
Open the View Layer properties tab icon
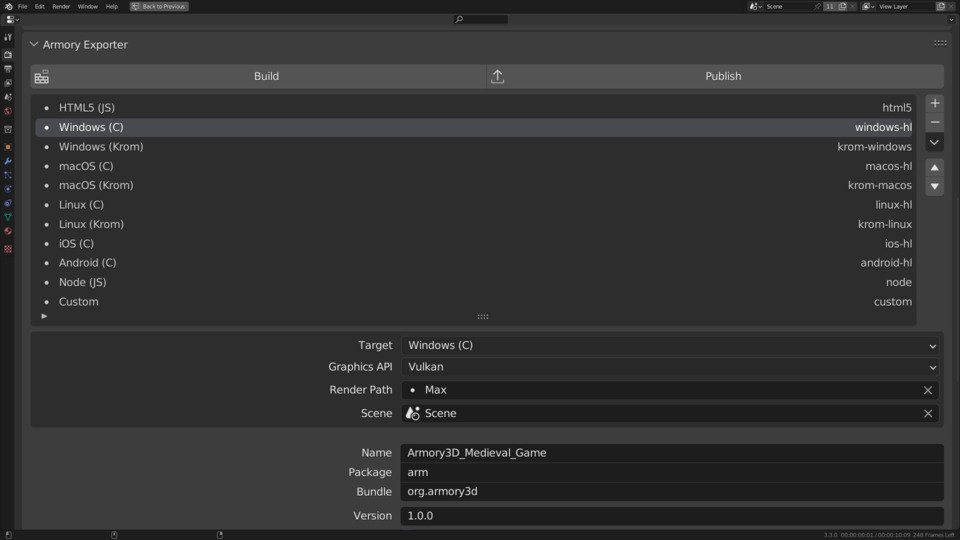[x=8, y=83]
